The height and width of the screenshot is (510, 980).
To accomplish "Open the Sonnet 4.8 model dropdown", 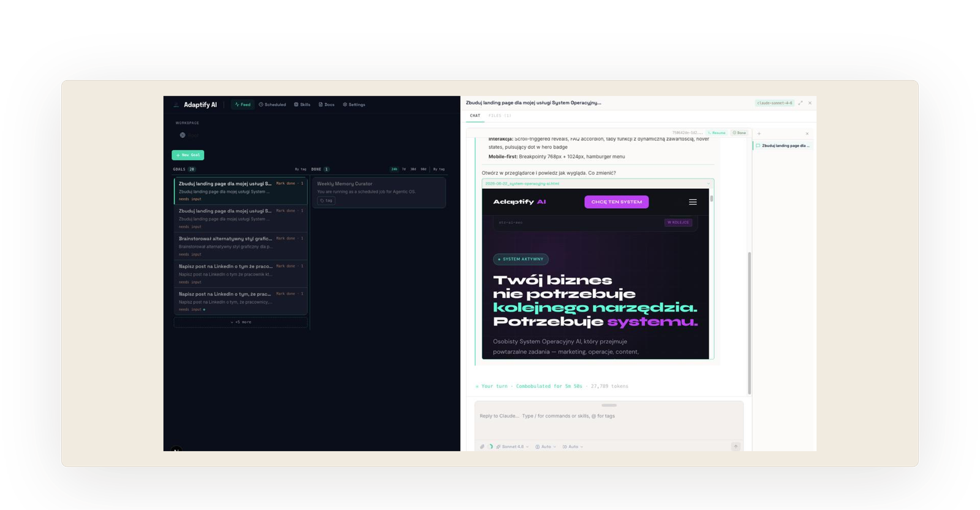I will tap(513, 447).
